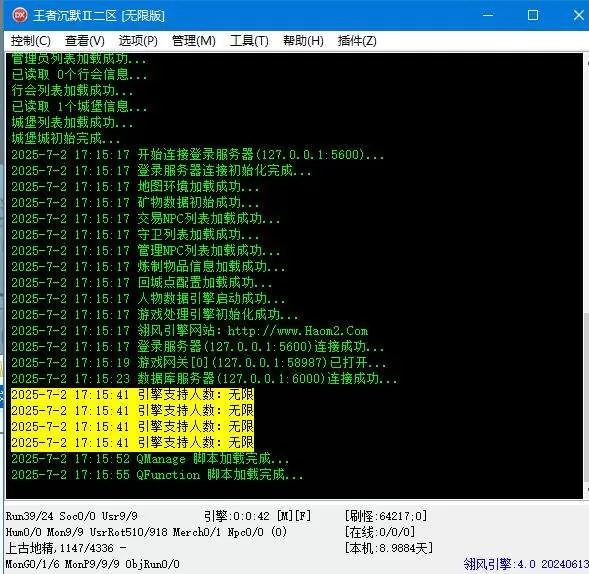Viewport: 589px width, 574px height.
Task: Select the log line 已读取 1个城堡信息
Action: [79, 106]
